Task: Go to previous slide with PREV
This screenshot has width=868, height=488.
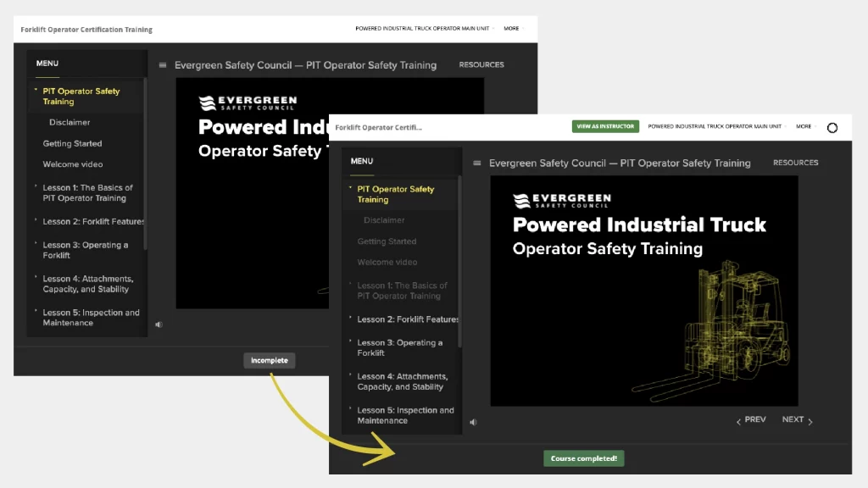Action: point(751,420)
